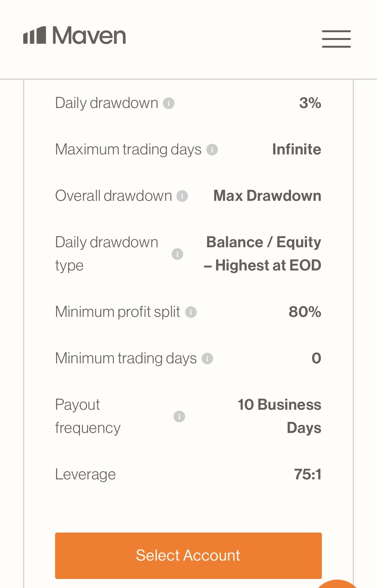This screenshot has width=377, height=588.
Task: Click the 3% daily drawdown value
Action: click(310, 103)
